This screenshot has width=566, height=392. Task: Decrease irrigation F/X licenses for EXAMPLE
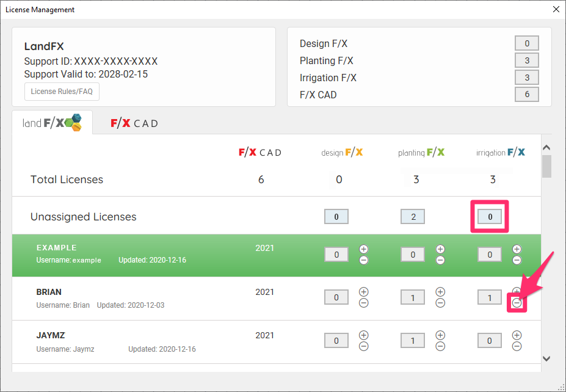[517, 260]
